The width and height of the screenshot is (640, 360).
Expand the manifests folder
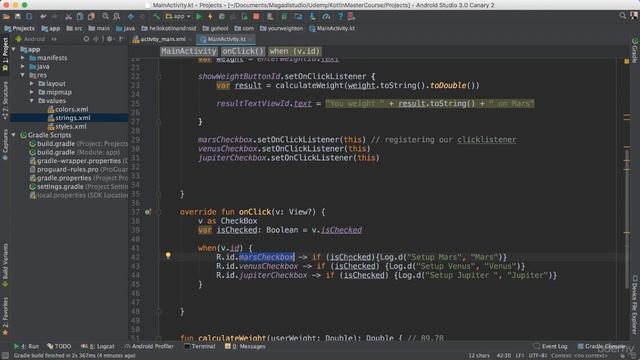[23, 58]
